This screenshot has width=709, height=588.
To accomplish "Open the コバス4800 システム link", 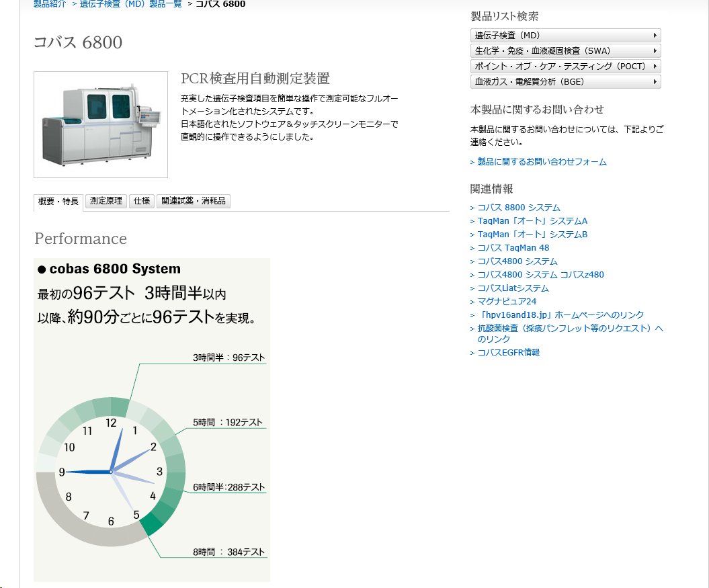I will tap(517, 261).
